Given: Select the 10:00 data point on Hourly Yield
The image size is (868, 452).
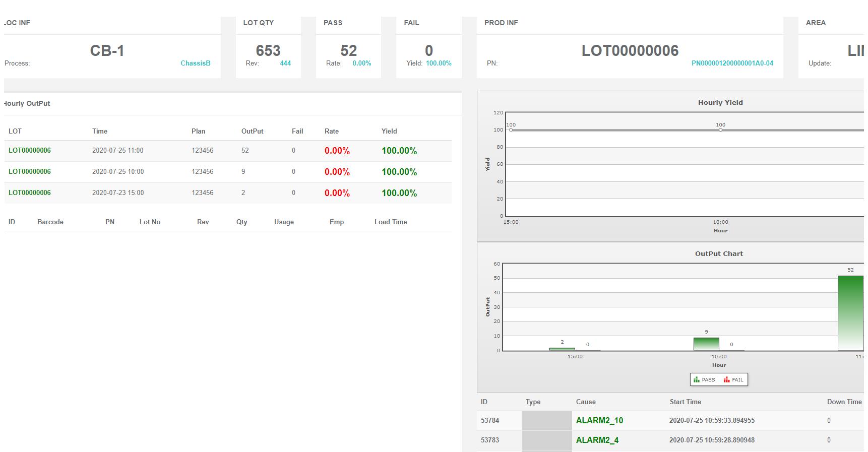Looking at the screenshot, I should tap(720, 130).
